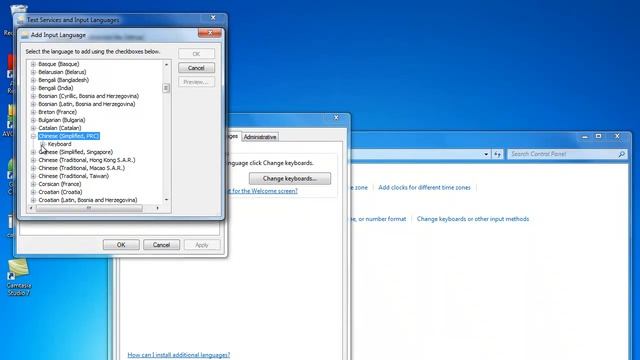This screenshot has width=640, height=360.
Task: Click the Add Input Language title bar icon
Action: click(x=25, y=35)
